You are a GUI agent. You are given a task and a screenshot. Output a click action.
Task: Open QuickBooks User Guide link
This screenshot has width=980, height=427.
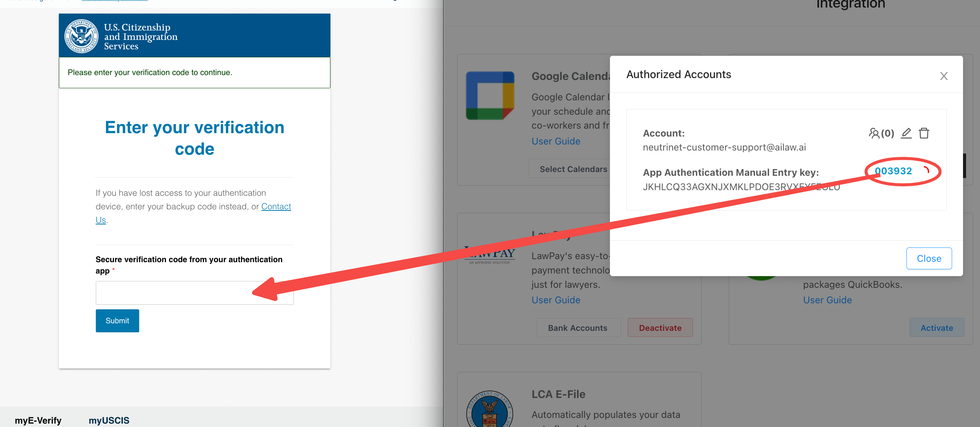827,300
